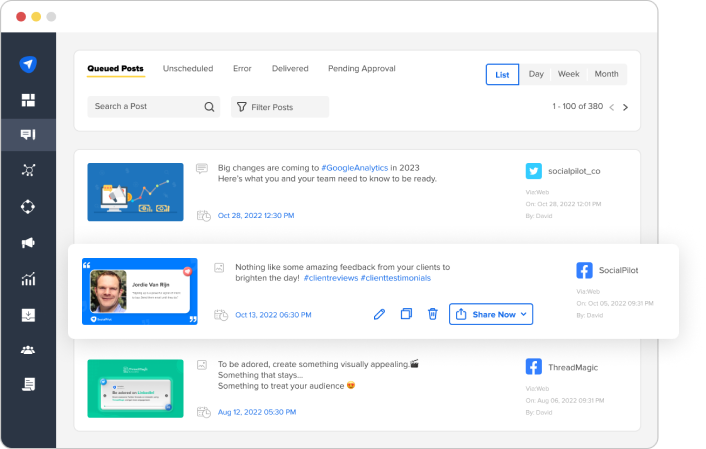Click the trash delete icon
This screenshot has height=449, width=706.
click(x=432, y=313)
